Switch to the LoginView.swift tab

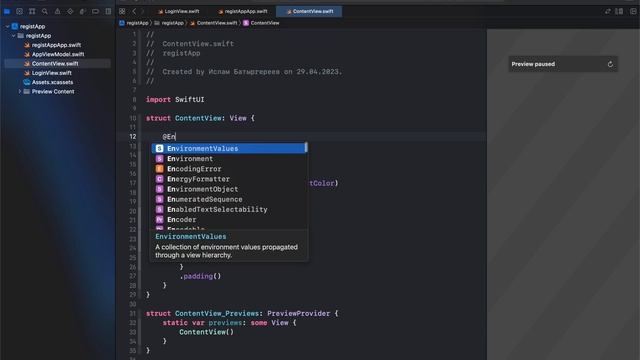click(178, 11)
